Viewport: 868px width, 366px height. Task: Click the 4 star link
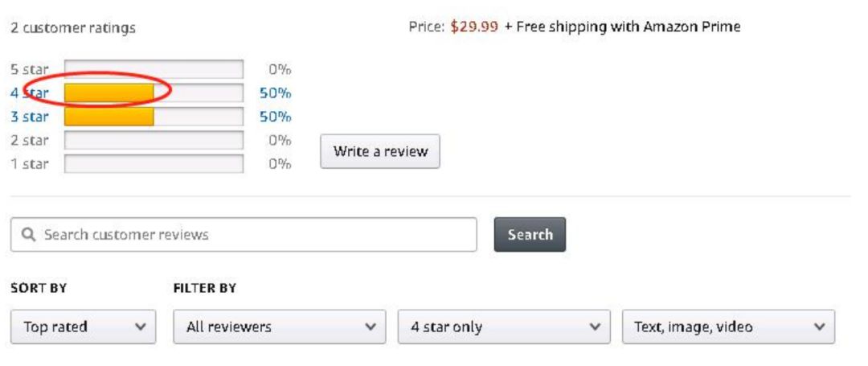pyautogui.click(x=30, y=93)
